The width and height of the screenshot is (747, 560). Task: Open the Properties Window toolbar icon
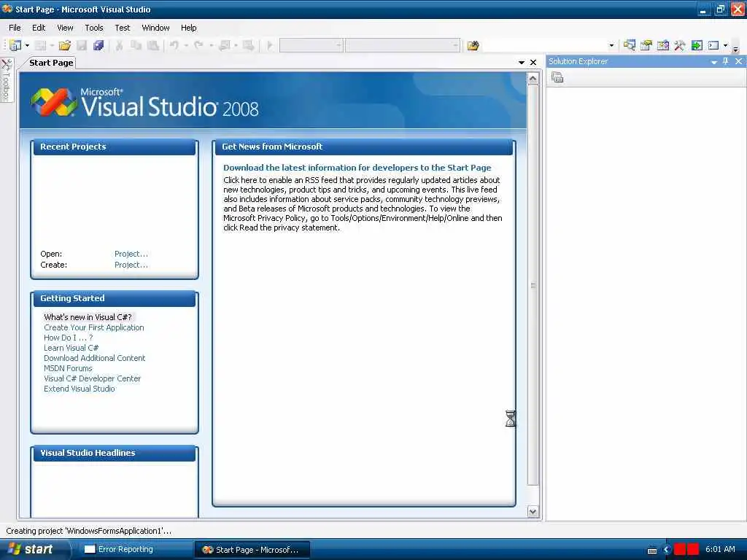(x=646, y=46)
